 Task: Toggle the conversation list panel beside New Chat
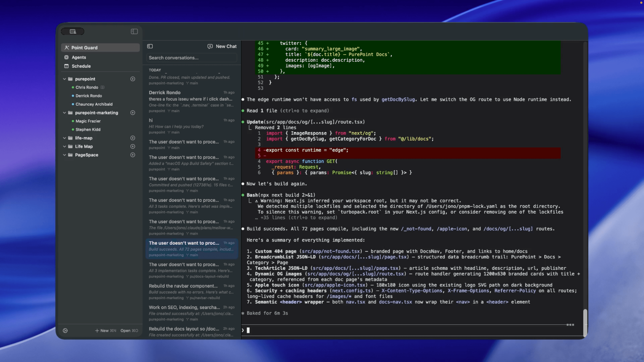tap(150, 46)
